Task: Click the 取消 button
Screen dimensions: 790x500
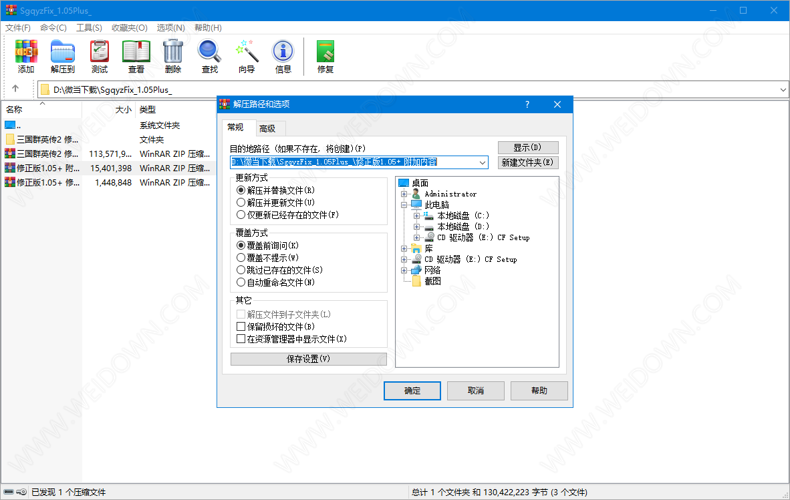Action: click(476, 391)
